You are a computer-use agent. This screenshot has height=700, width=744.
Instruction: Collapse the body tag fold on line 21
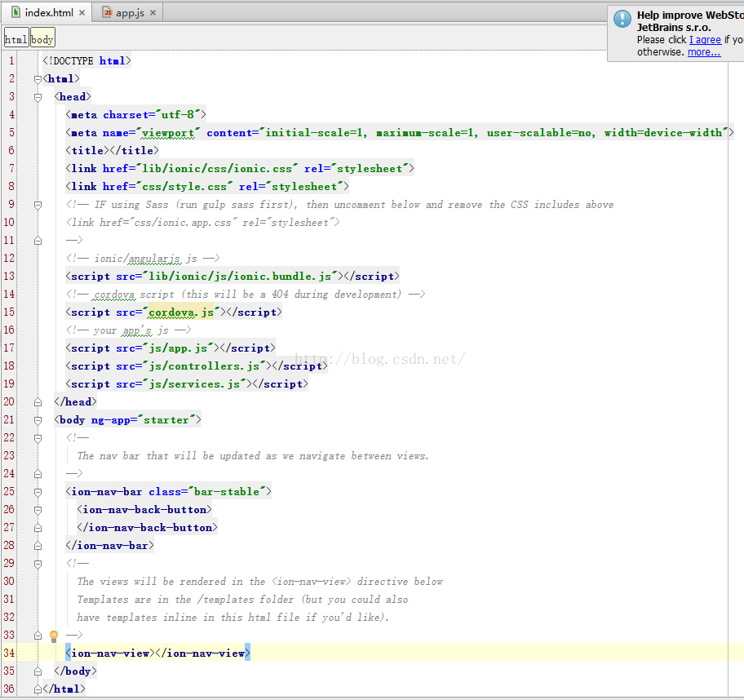click(38, 420)
